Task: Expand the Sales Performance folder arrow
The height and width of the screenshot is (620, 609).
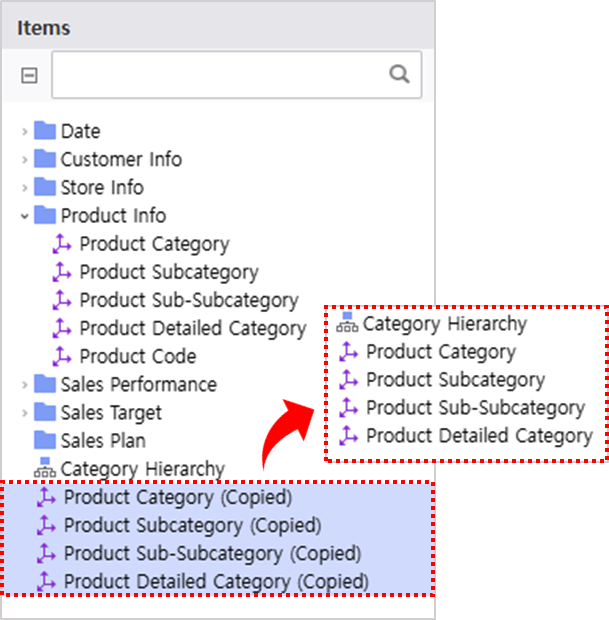Action: coord(25,385)
